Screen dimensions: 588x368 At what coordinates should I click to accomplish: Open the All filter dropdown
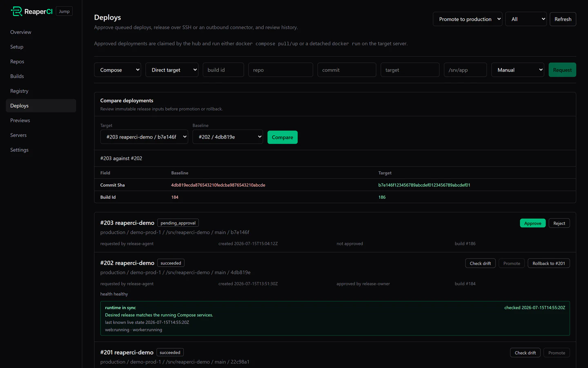tap(526, 19)
